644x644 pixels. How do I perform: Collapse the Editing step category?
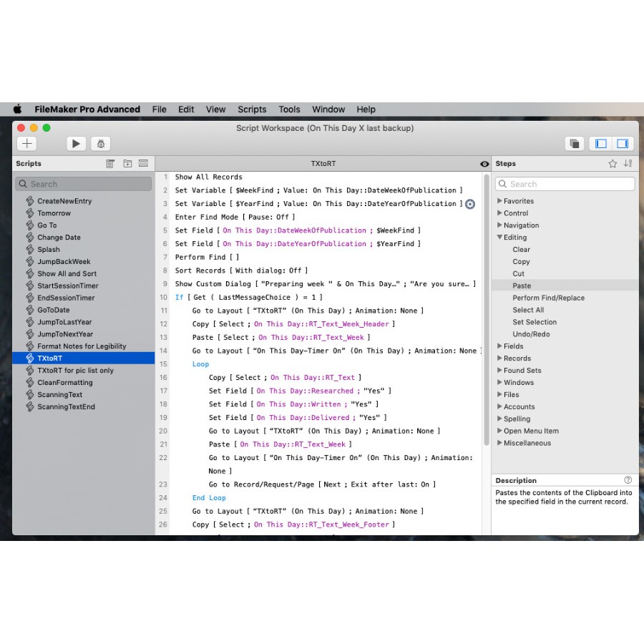(499, 237)
